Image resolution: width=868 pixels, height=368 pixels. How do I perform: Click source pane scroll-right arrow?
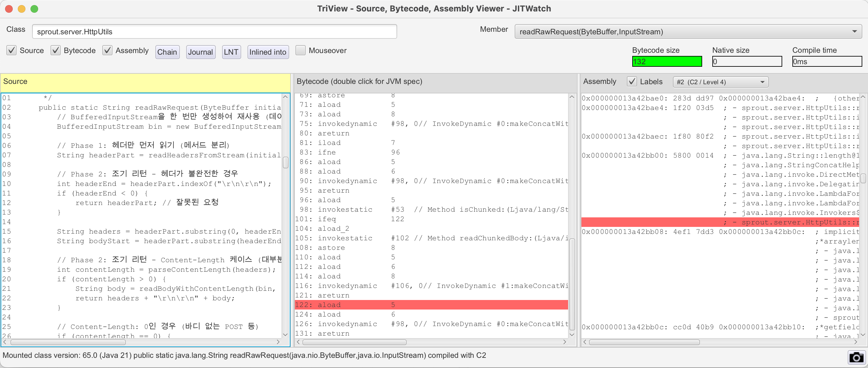click(278, 342)
